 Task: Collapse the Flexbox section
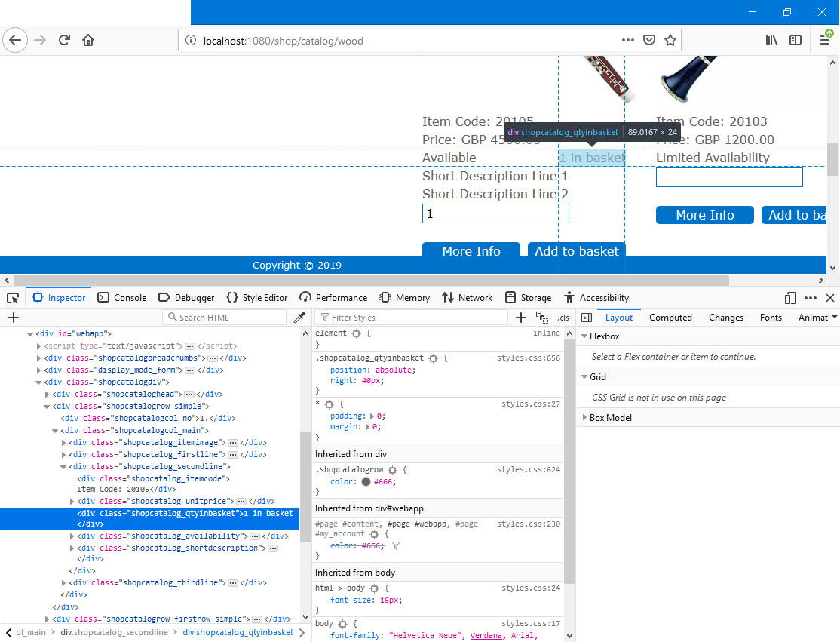(x=584, y=336)
